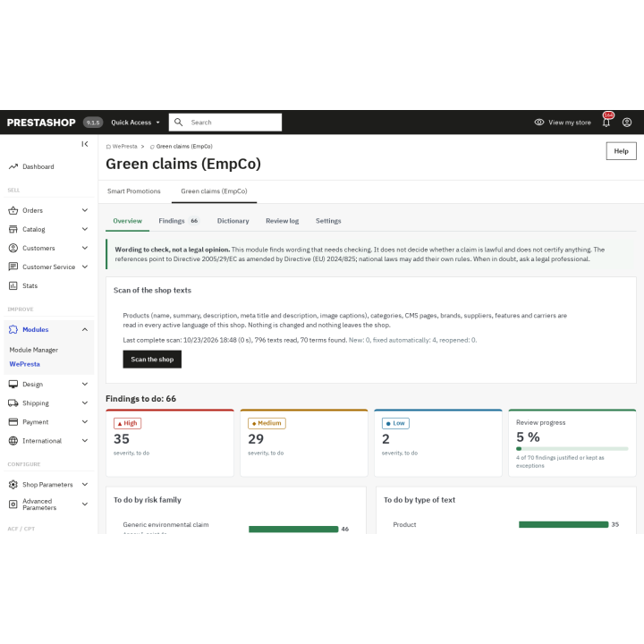Expand the Customers submenu chevron
The height and width of the screenshot is (644, 644).
85,248
